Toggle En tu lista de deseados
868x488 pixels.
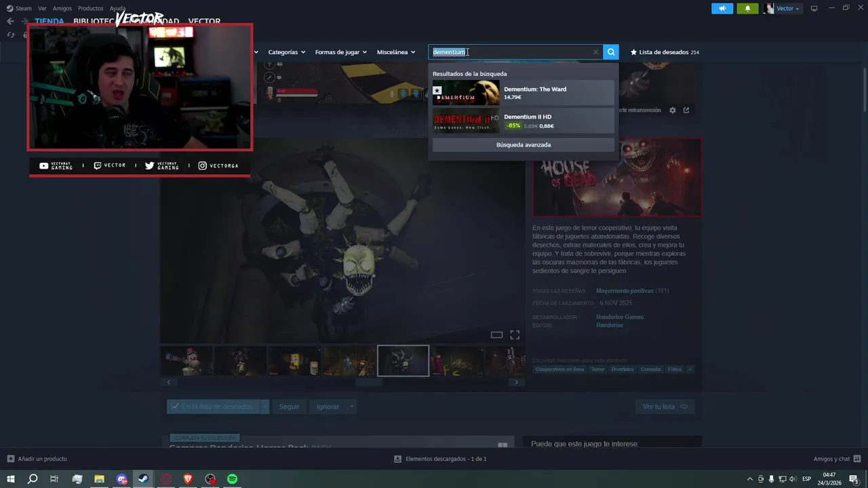[x=213, y=407]
